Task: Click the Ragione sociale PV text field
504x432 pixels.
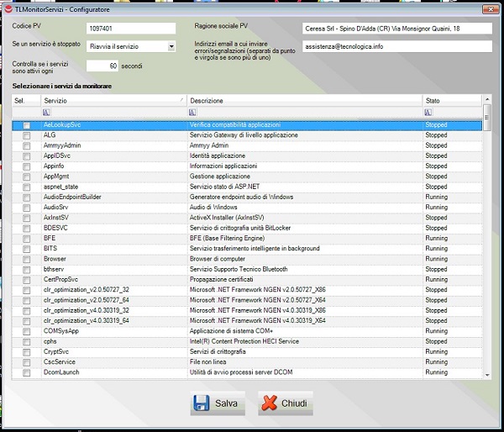Action: coord(396,29)
